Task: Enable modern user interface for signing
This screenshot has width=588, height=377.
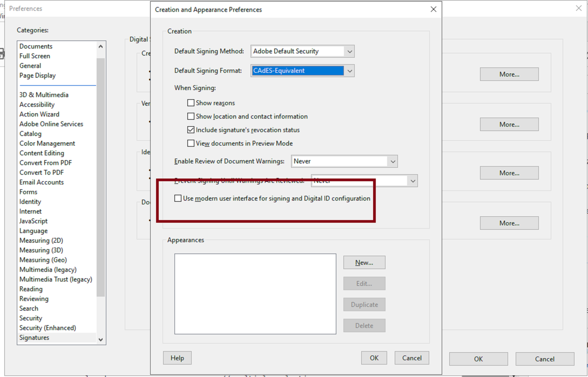Action: click(x=178, y=198)
